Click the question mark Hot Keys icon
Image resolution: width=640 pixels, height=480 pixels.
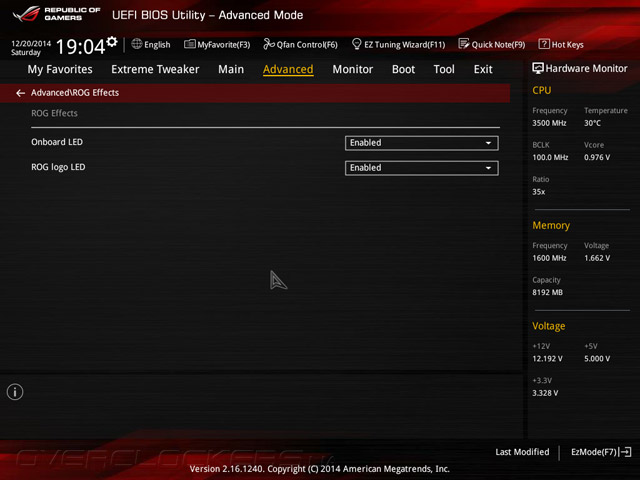click(x=544, y=44)
